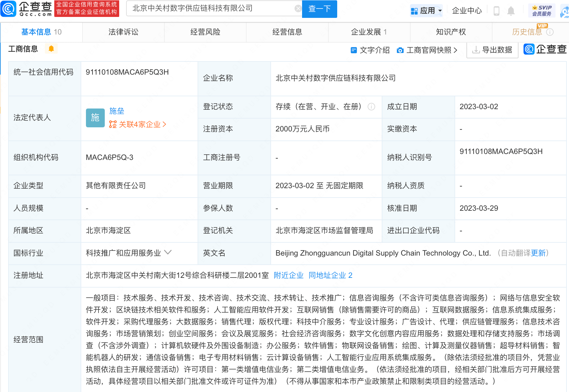Click the info icon beside 历史信息
The image size is (569, 392).
(x=550, y=32)
